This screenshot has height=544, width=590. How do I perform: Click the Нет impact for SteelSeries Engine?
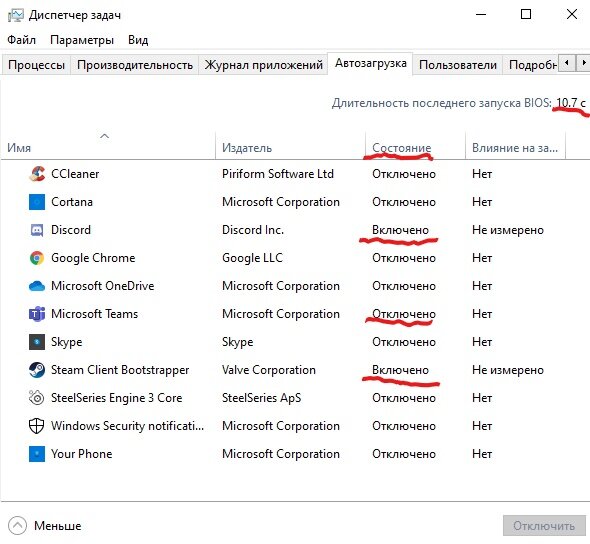coord(482,398)
